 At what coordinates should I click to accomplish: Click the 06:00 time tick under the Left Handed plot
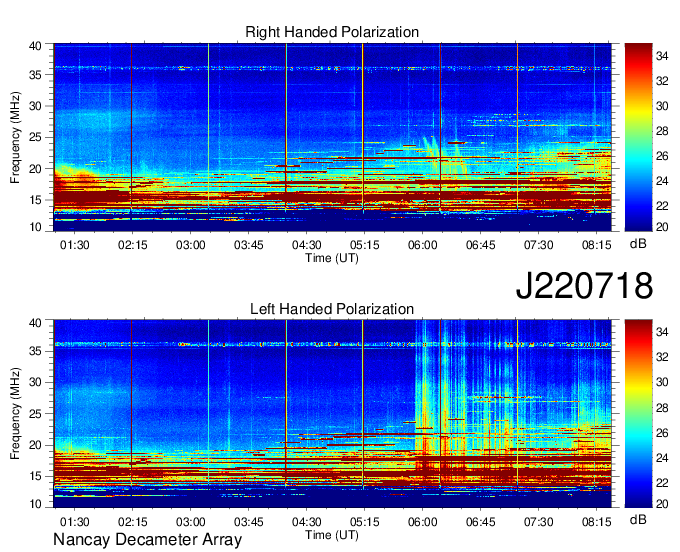[422, 522]
